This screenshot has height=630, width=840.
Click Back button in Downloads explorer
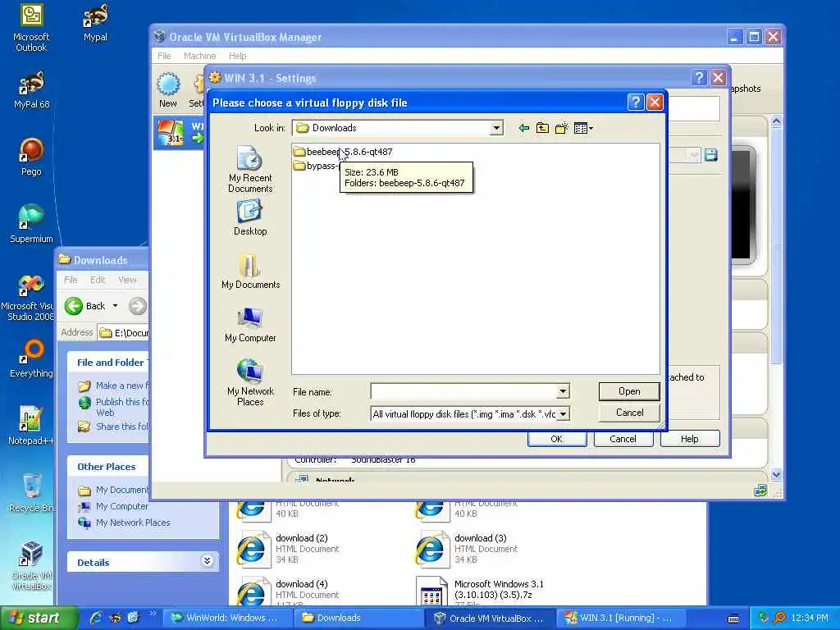point(84,306)
